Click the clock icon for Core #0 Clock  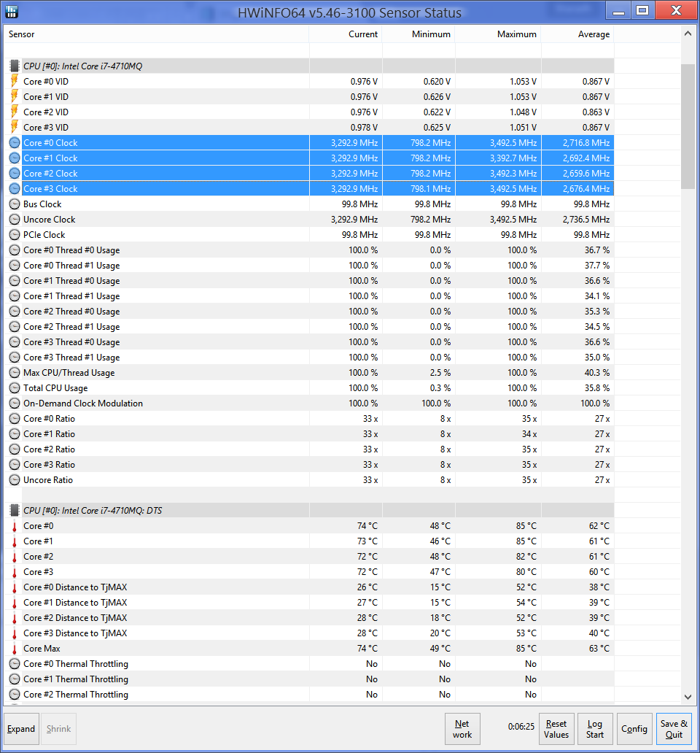click(x=15, y=142)
